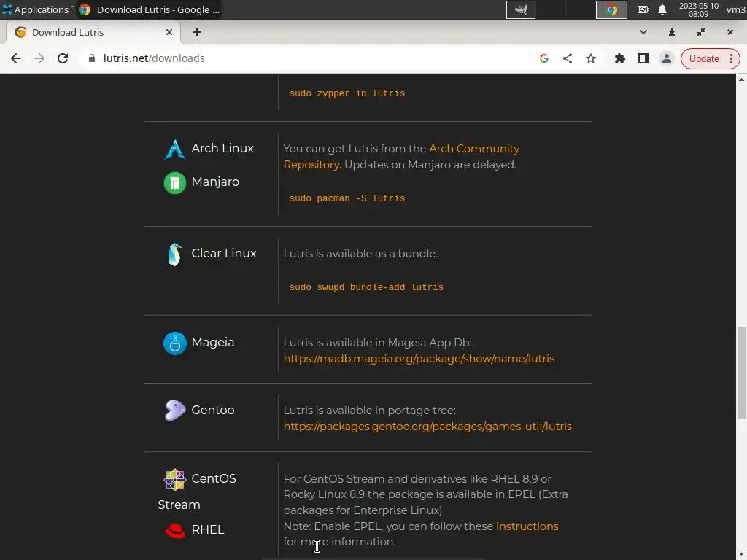
Task: Open the Applications menu
Action: coord(36,9)
